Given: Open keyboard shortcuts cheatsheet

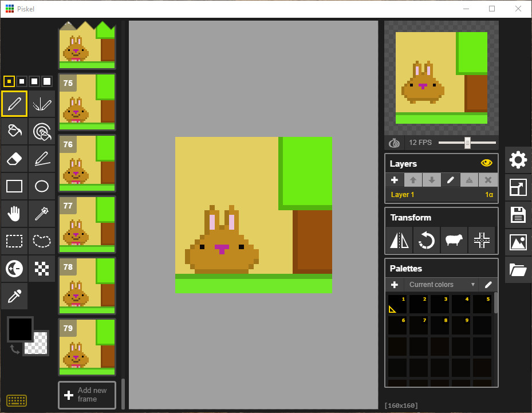Looking at the screenshot, I should 17,400.
